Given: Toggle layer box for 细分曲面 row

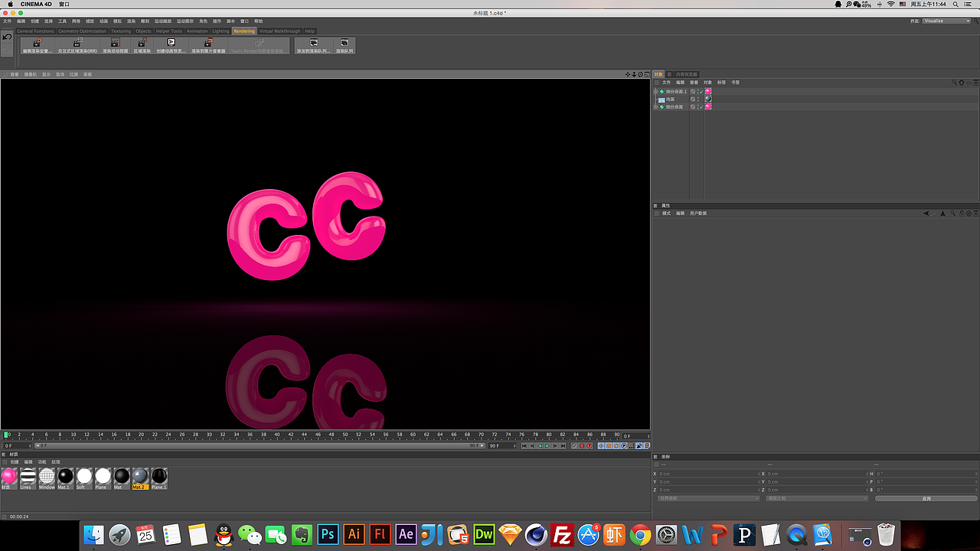Looking at the screenshot, I should [x=693, y=106].
